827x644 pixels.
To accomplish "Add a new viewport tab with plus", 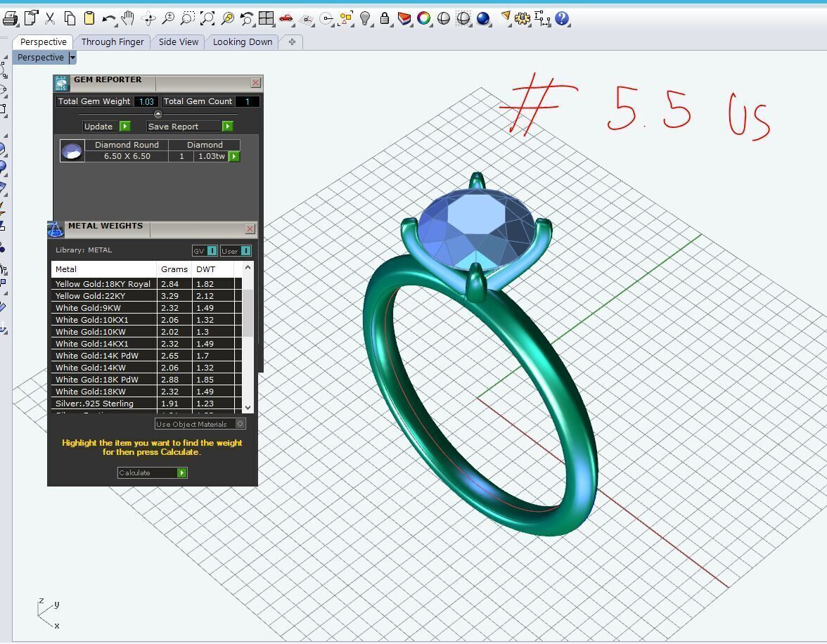I will click(292, 41).
